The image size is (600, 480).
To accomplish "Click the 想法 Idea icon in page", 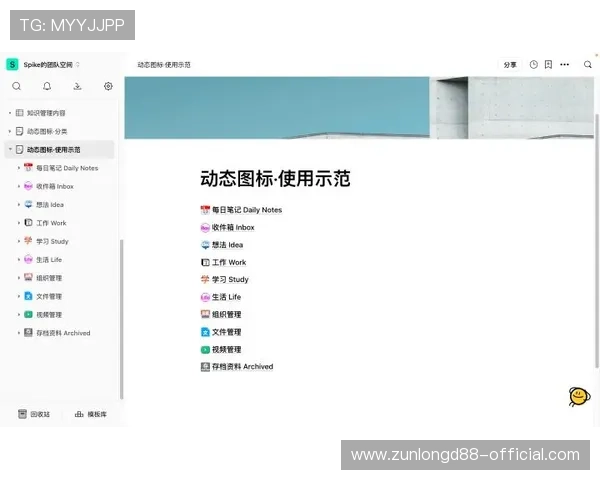I will pyautogui.click(x=205, y=245).
